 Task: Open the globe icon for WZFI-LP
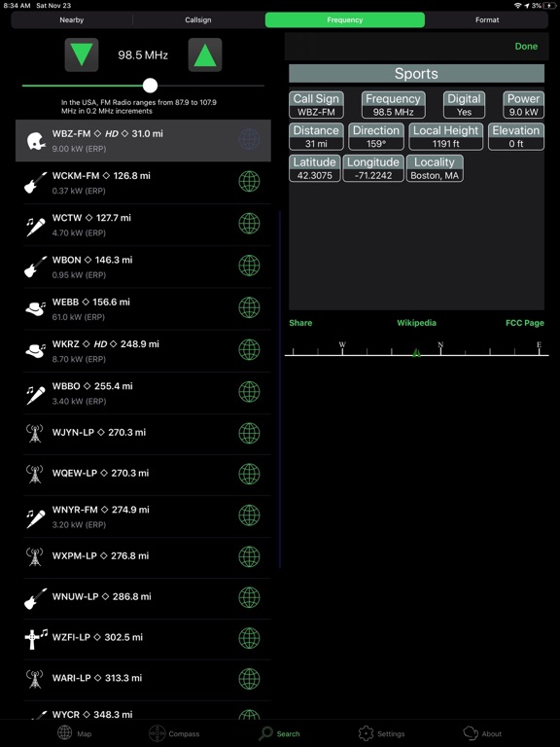(249, 638)
